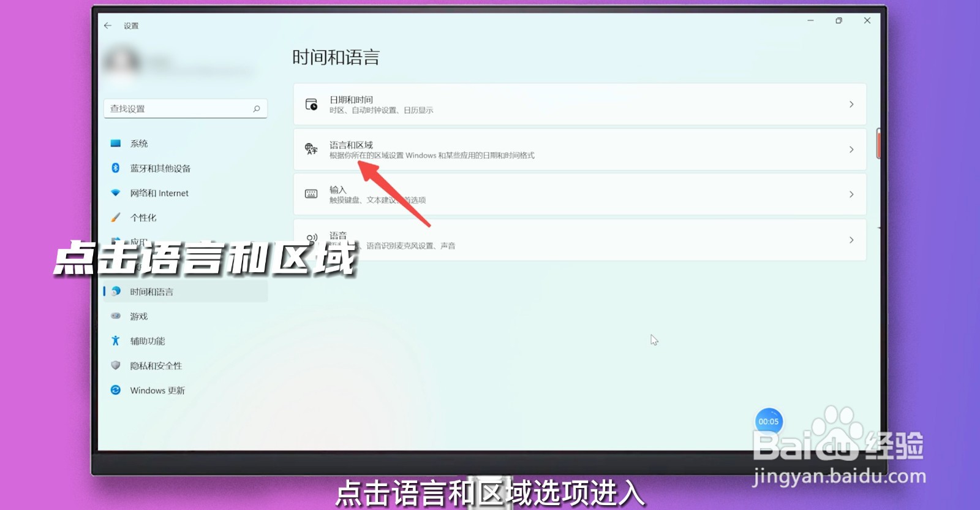Open 时间和语言 category
This screenshot has width=980, height=510.
[186, 292]
